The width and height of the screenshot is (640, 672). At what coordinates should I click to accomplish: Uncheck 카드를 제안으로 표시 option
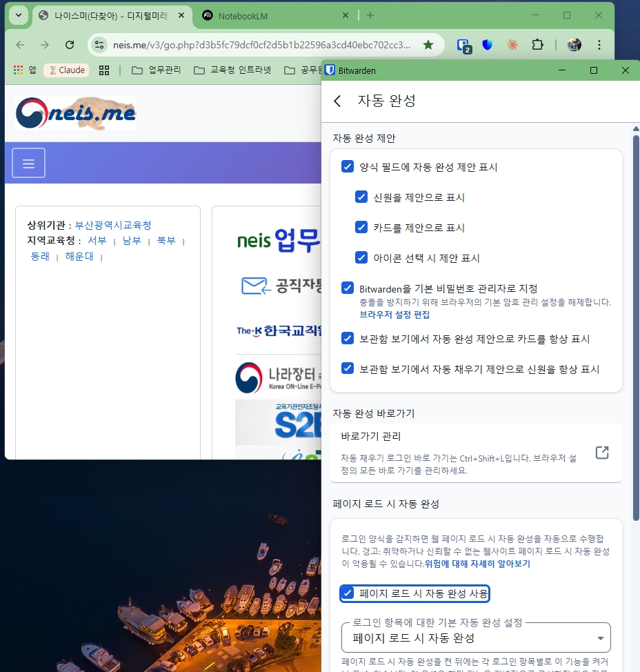pyautogui.click(x=361, y=226)
